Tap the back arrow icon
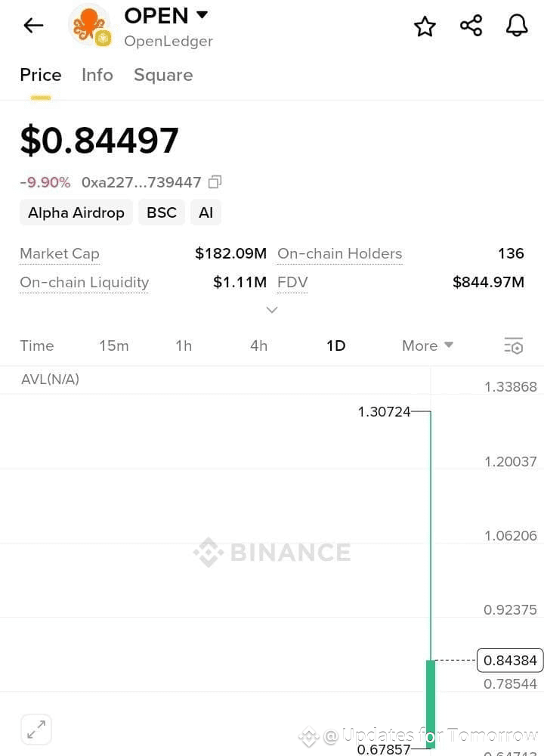Image resolution: width=544 pixels, height=756 pixels. (33, 26)
